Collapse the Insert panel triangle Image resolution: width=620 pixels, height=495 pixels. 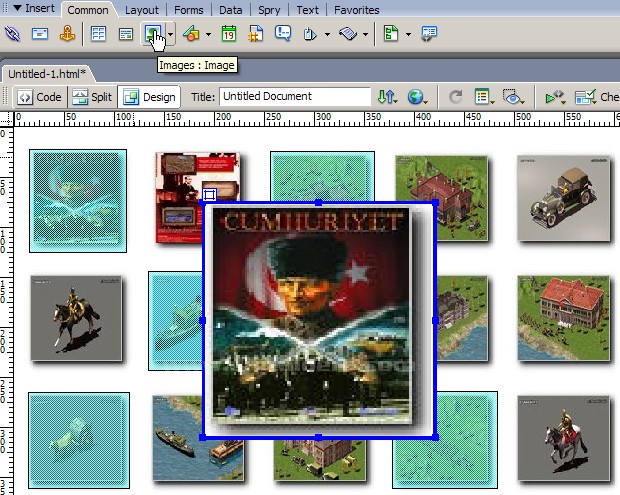[17, 8]
